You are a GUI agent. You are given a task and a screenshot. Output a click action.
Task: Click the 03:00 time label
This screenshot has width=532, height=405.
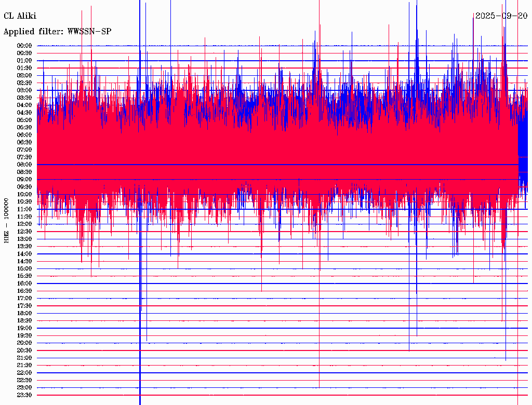pos(24,90)
